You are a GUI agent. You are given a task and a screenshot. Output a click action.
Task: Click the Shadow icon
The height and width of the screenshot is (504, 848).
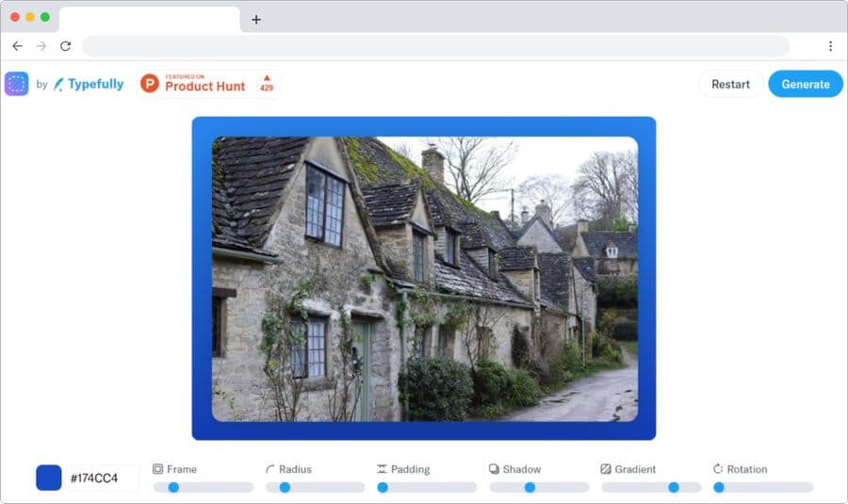tap(494, 469)
